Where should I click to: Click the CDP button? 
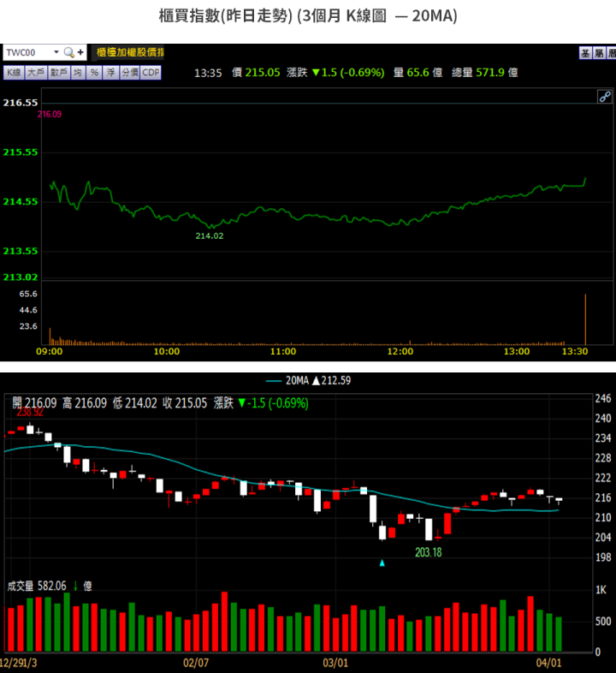[151, 73]
